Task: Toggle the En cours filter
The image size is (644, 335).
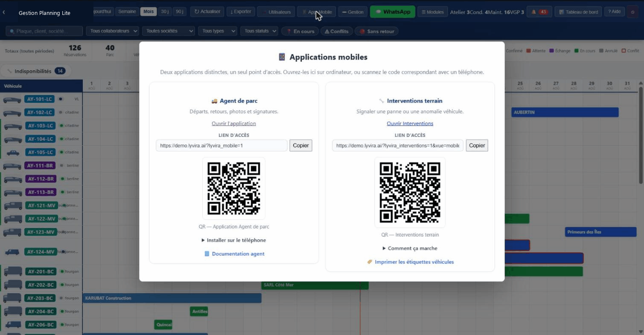Action: pyautogui.click(x=300, y=31)
